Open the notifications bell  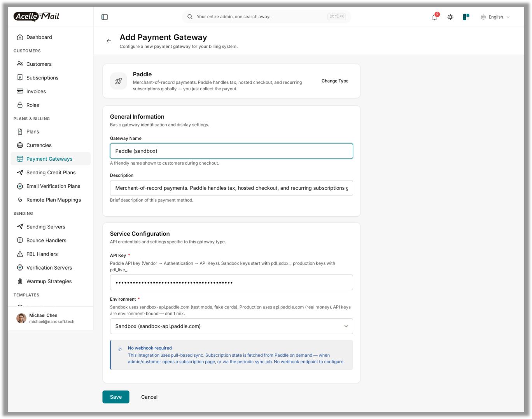pyautogui.click(x=435, y=17)
